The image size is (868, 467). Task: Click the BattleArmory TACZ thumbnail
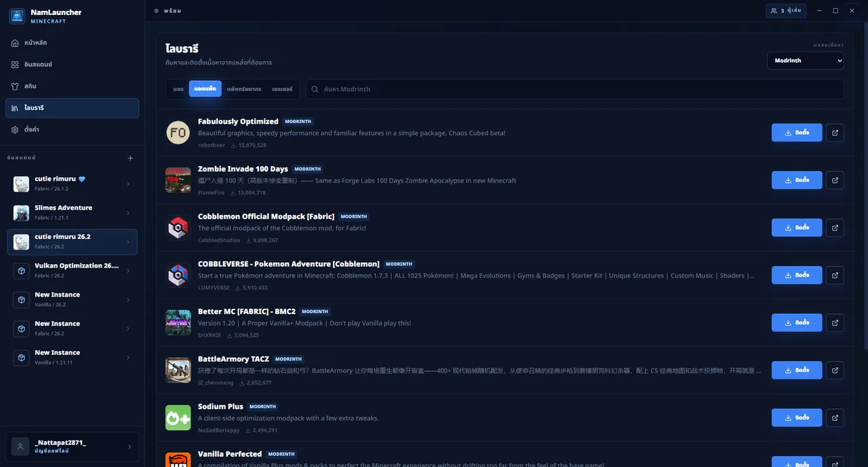coord(178,370)
